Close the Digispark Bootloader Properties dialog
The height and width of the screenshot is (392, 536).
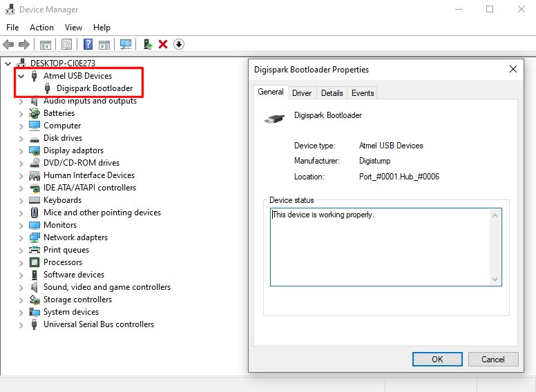click(513, 69)
